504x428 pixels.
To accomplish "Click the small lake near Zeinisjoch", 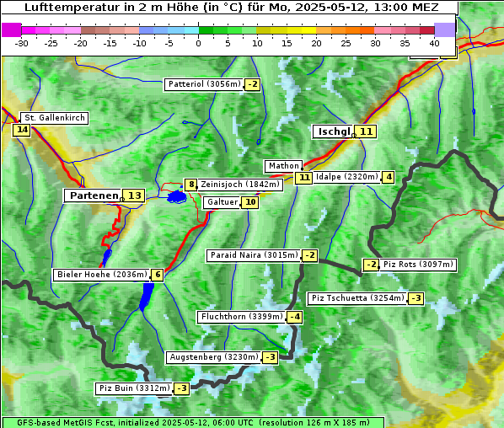I will 177,196.
